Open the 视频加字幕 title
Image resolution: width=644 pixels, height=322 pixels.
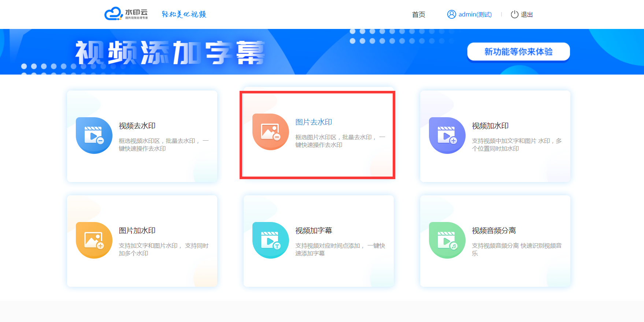(x=314, y=231)
